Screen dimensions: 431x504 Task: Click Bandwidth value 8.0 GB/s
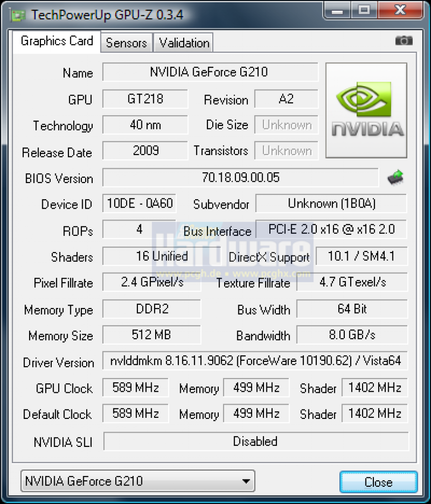coord(352,335)
